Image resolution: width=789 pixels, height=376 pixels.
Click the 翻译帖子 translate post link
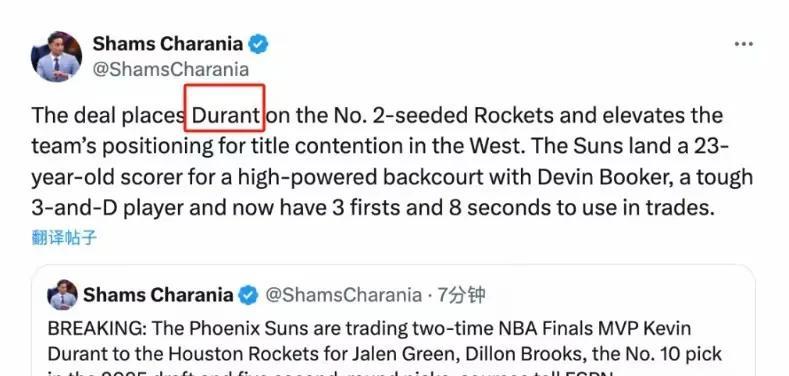[x=64, y=238]
